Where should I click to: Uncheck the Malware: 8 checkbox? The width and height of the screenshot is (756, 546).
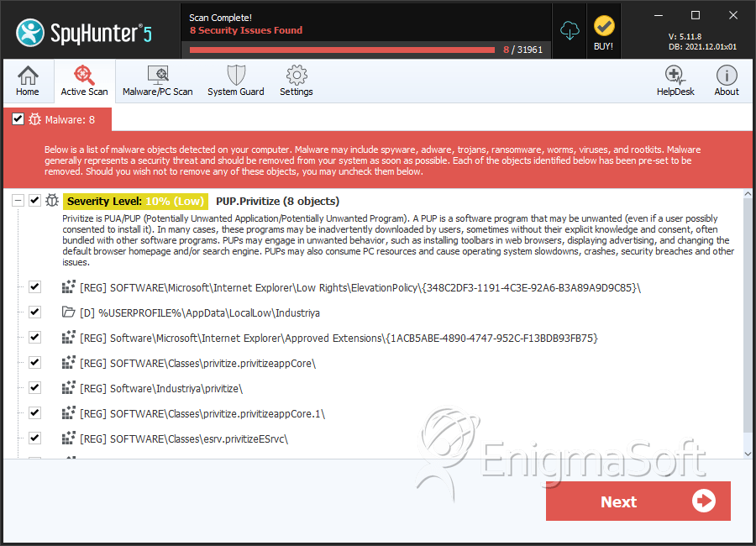[18, 119]
